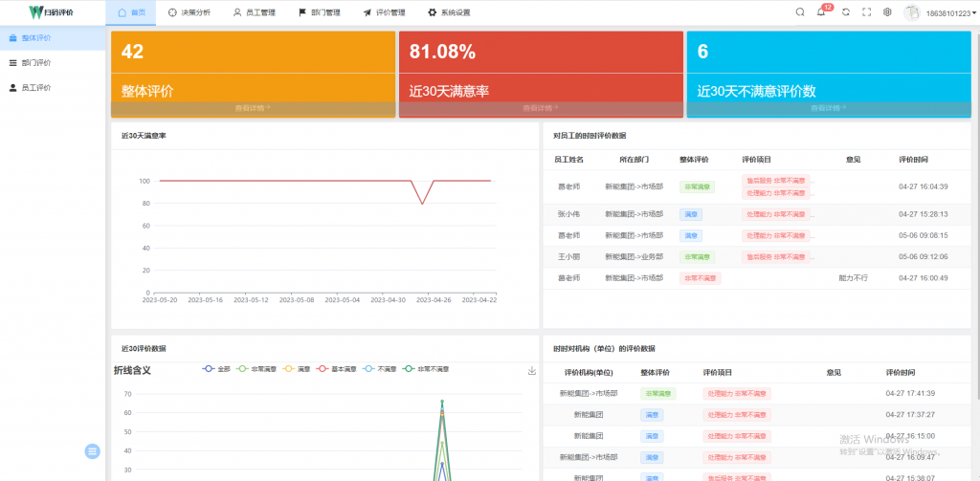Click 查看详情 on the orange 整体评价 card
The height and width of the screenshot is (481, 980).
click(x=253, y=108)
